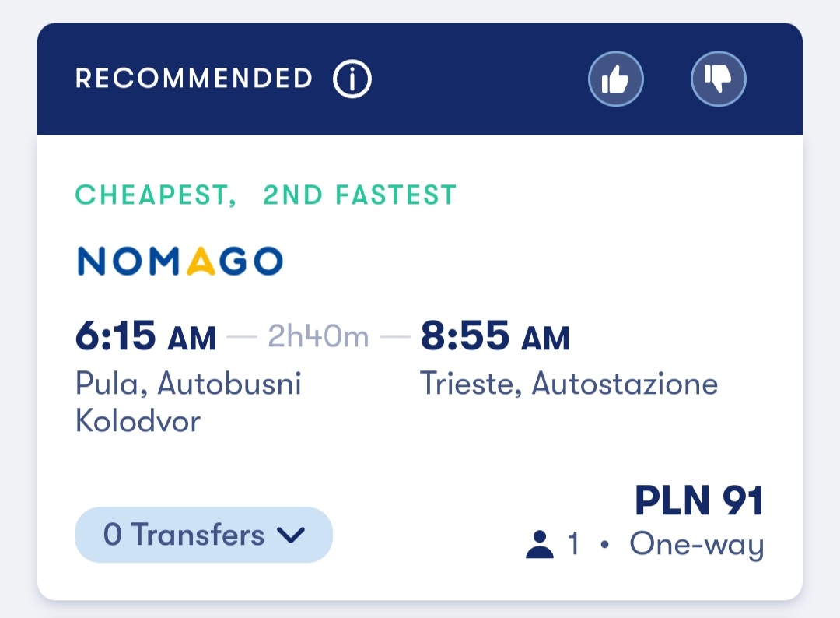Click the RECOMMENDED header label

tap(194, 79)
